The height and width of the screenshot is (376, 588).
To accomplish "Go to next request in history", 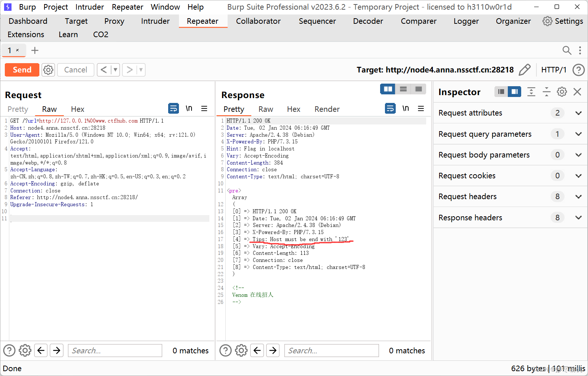I will 129,70.
